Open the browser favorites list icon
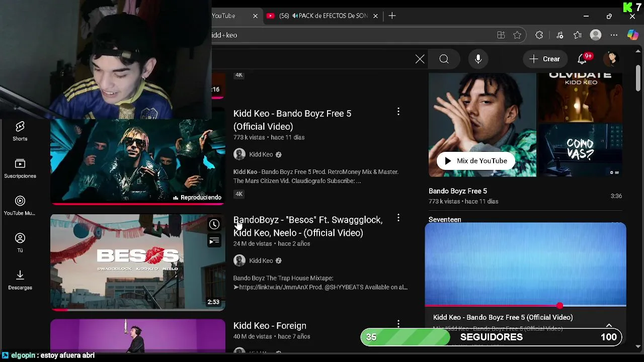The height and width of the screenshot is (362, 644). tap(578, 35)
